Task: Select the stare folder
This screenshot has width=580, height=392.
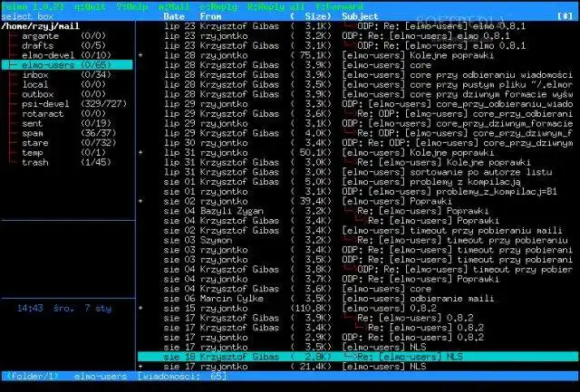Action: (x=69, y=143)
